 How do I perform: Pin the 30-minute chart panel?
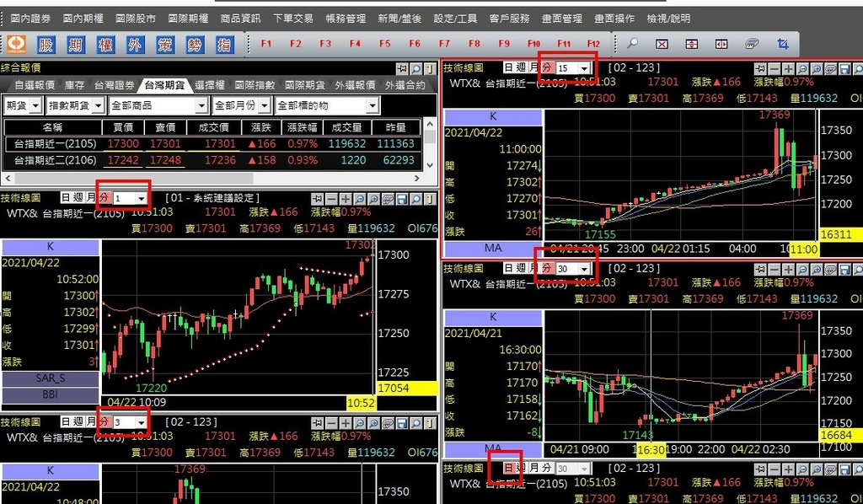click(x=760, y=269)
